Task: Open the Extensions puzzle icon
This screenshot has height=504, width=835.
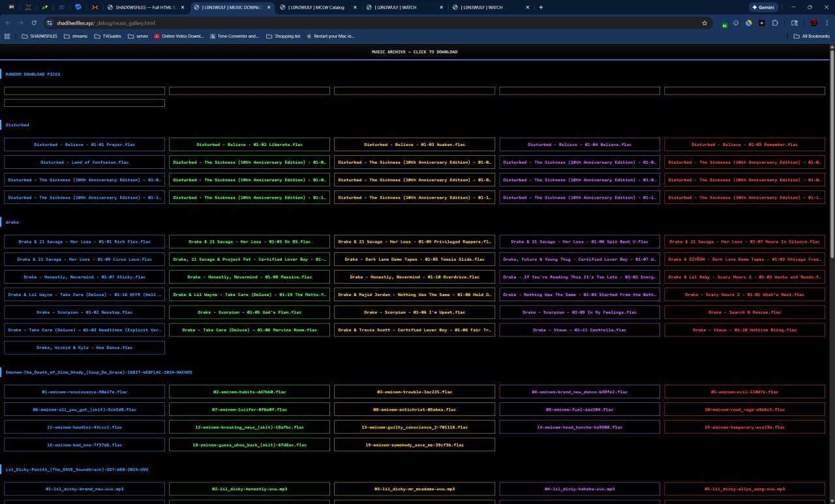Action: point(774,22)
